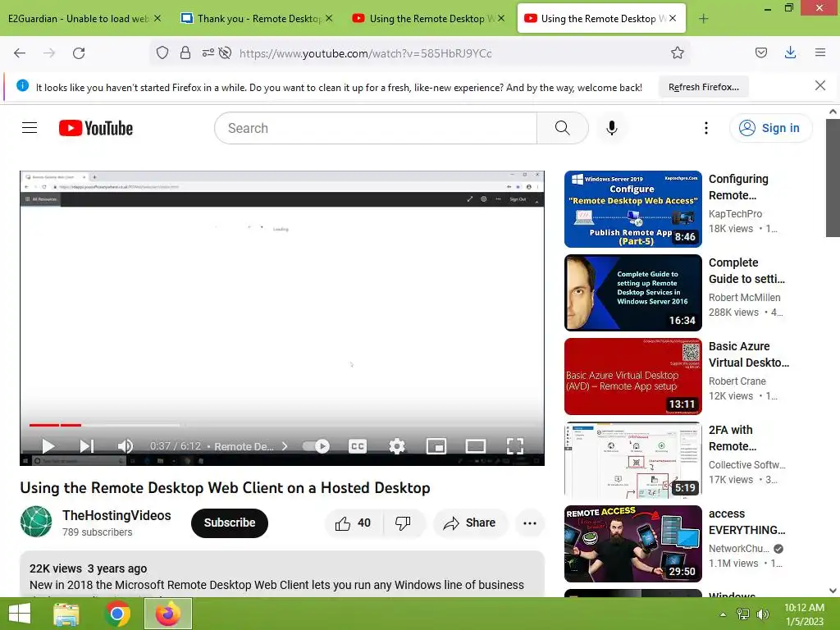Enable miniplayer mode
This screenshot has height=630, width=840.
point(436,445)
